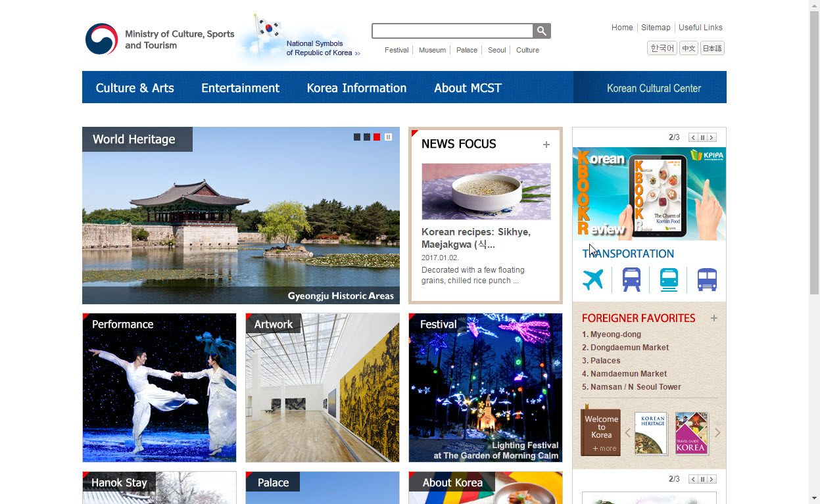Open the Sitemap link
The image size is (820, 504).
coord(656,28)
